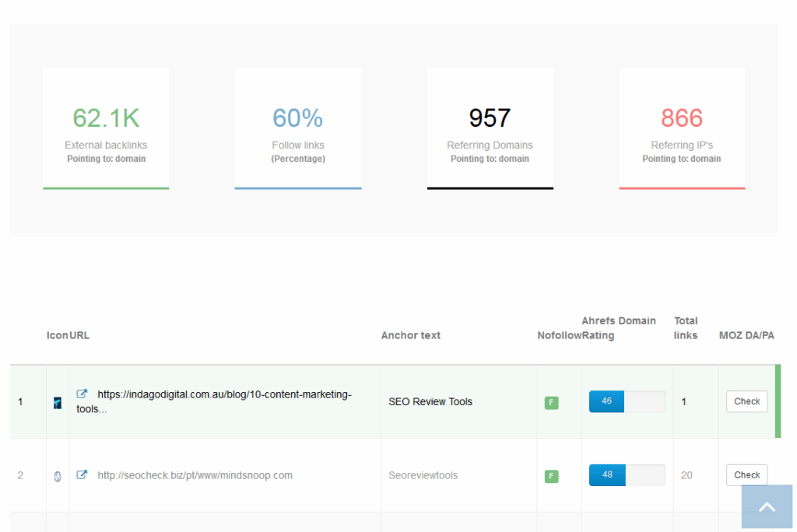Check MOZ DA/PA for seocheck.biz row
This screenshot has height=532, width=797.
746,475
